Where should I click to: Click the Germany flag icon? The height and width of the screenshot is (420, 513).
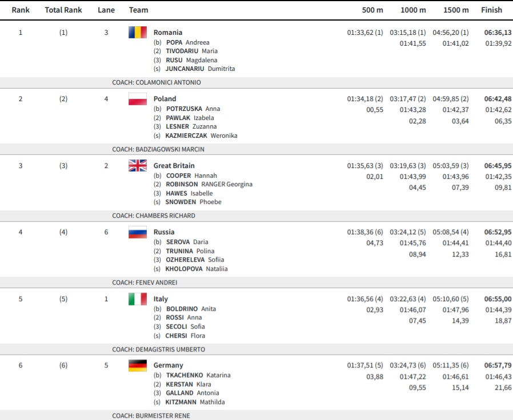tap(138, 365)
